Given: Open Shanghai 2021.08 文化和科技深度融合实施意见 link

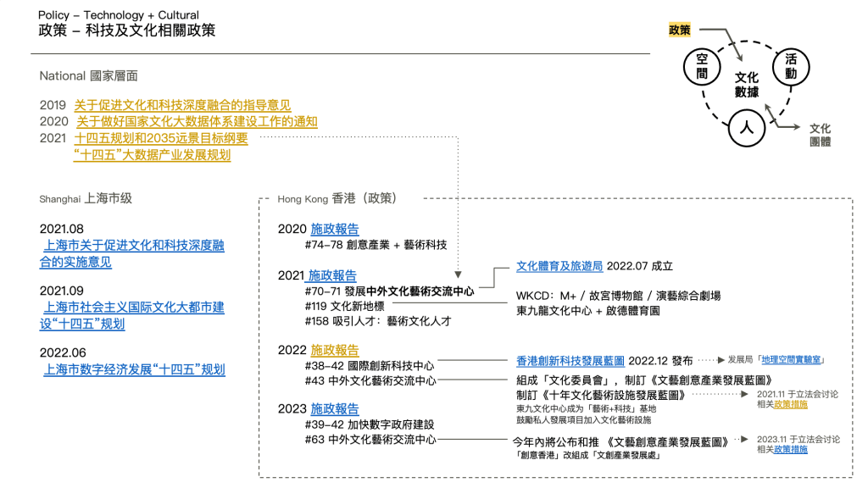Looking at the screenshot, I should pos(134,254).
